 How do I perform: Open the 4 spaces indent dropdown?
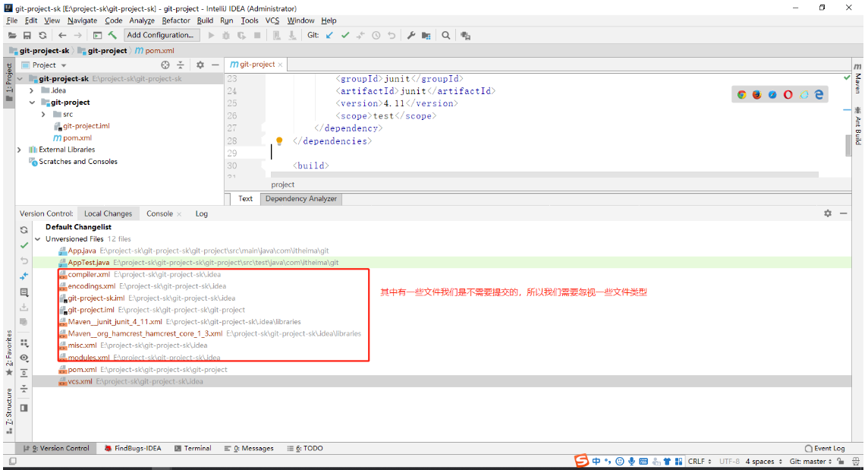click(x=763, y=461)
